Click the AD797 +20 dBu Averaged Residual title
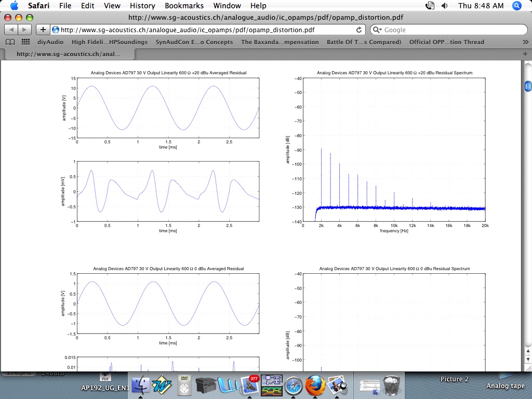This screenshot has width=532, height=399. (169, 73)
